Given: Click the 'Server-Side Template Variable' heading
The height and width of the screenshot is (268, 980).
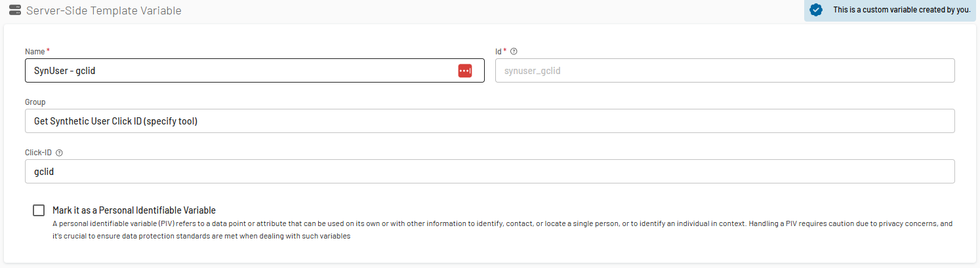Looking at the screenshot, I should 104,11.
